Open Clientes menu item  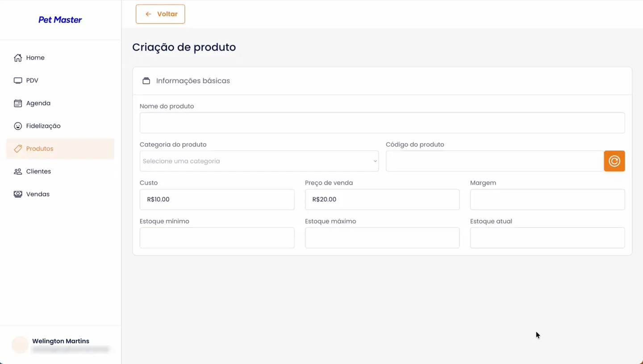60,171
